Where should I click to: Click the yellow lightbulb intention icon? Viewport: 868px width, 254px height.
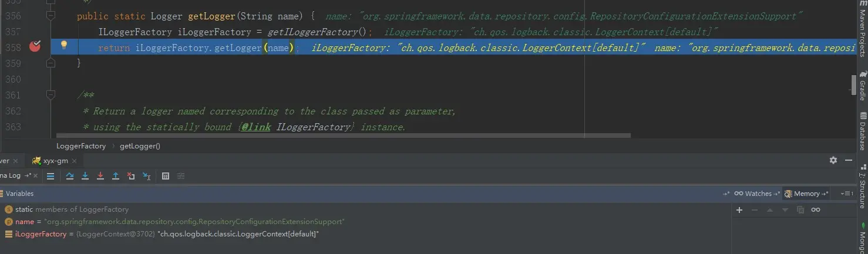(64, 45)
